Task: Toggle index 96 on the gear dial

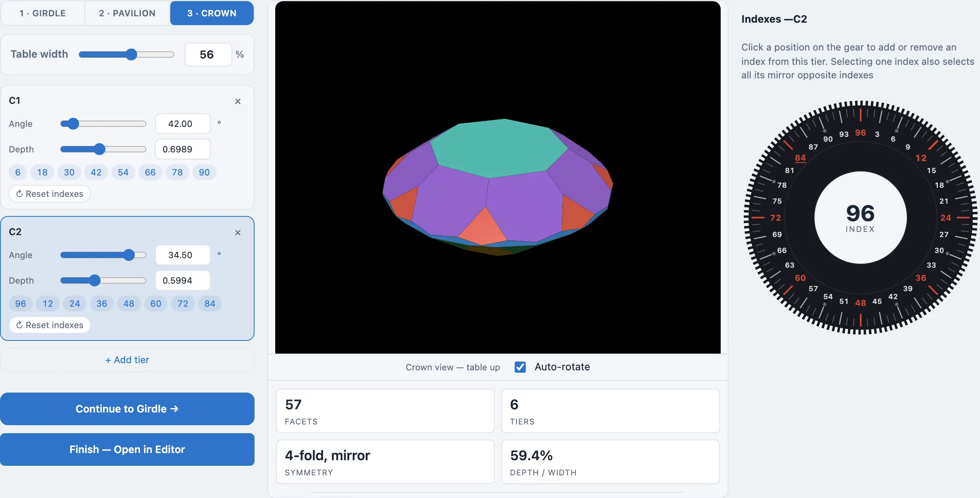Action: point(860,133)
